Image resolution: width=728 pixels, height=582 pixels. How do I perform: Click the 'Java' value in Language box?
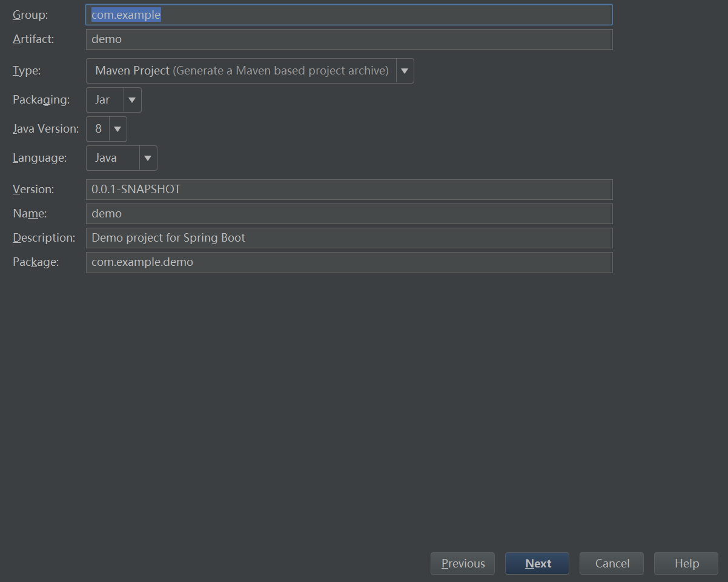(x=106, y=158)
